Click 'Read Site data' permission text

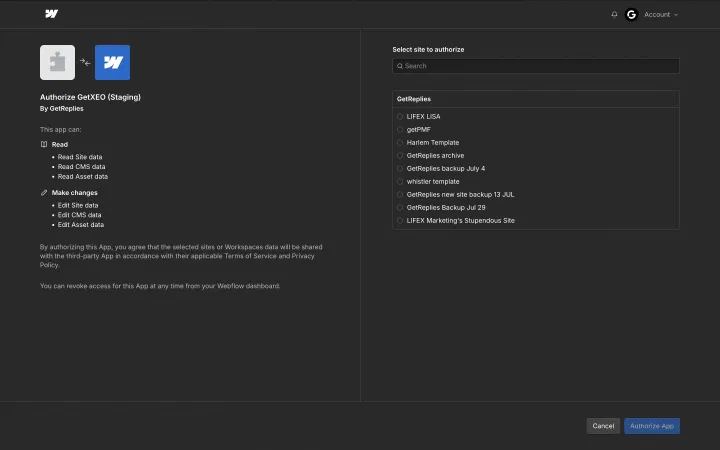(80, 157)
